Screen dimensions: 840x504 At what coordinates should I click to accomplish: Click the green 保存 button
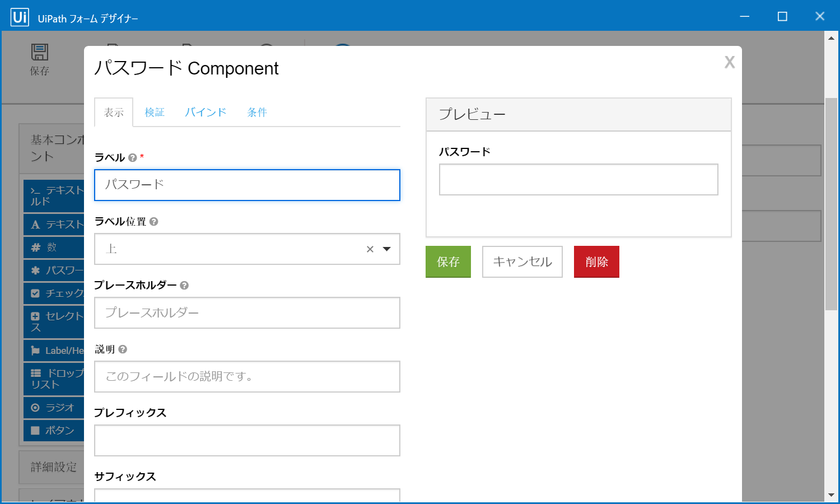[x=448, y=262]
